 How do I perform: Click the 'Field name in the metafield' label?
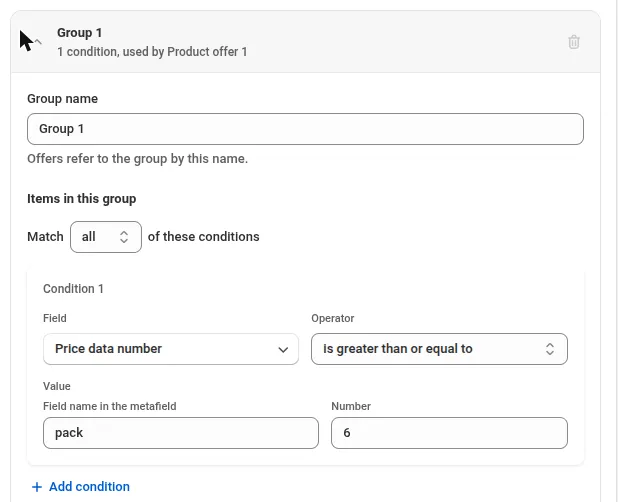(x=110, y=406)
